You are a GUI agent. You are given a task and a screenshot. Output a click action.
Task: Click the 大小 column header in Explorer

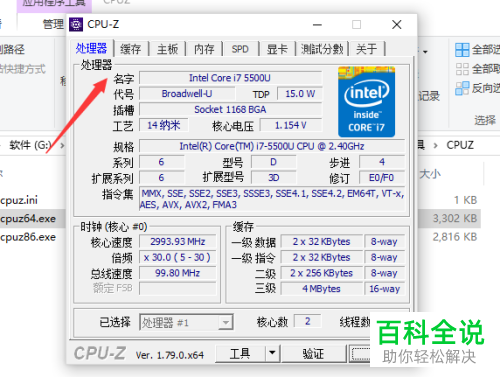tap(430, 174)
